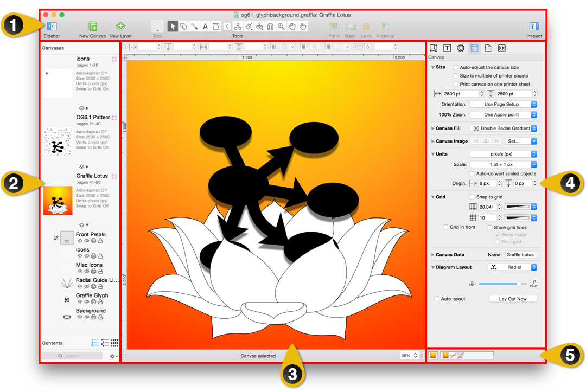Click the sidebar Search field
Image resolution: width=586 pixels, height=392 pixels.
click(72, 356)
